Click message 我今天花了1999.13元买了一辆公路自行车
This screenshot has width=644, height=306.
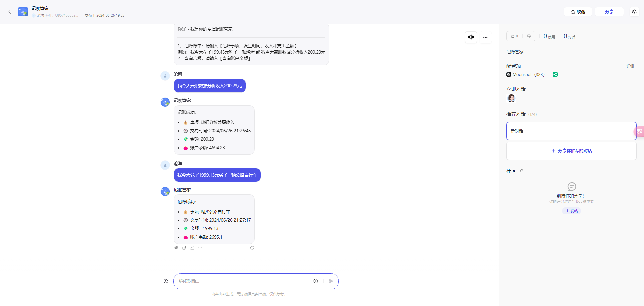click(217, 175)
